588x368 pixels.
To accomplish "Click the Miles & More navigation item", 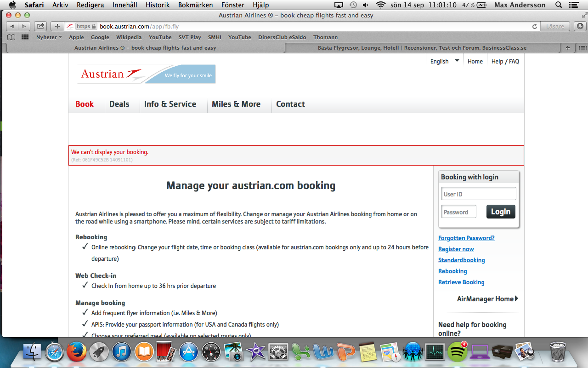I will [236, 104].
